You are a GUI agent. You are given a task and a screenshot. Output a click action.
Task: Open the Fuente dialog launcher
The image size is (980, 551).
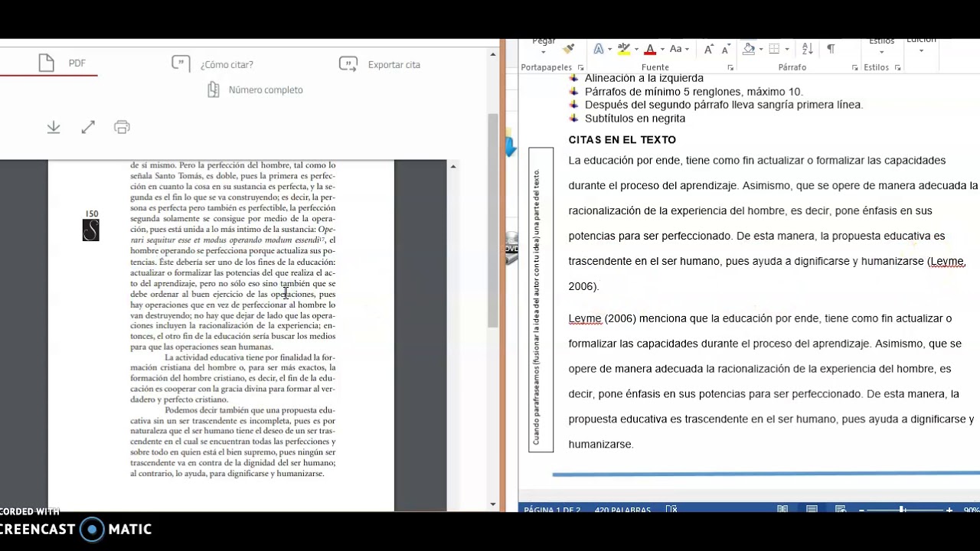730,68
